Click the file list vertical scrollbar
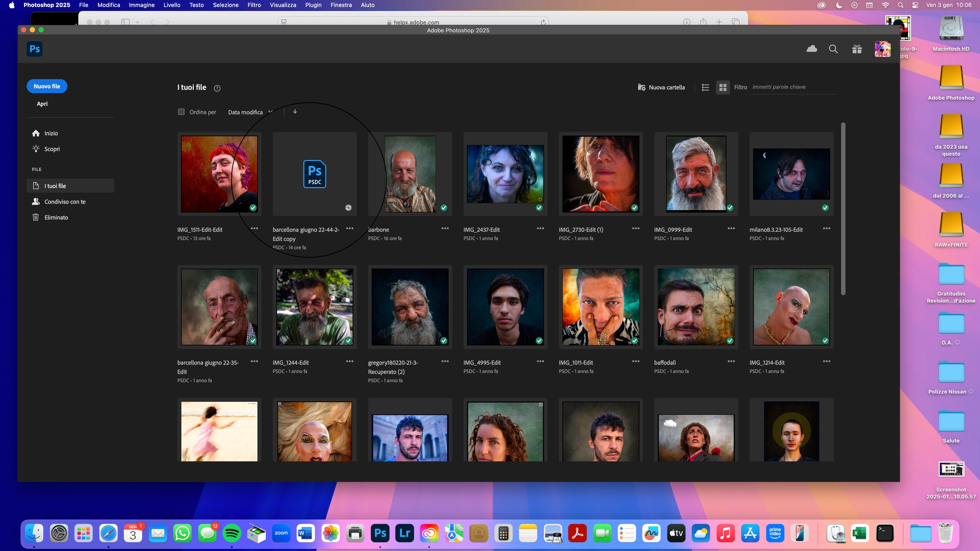Image resolution: width=980 pixels, height=551 pixels. (x=843, y=208)
